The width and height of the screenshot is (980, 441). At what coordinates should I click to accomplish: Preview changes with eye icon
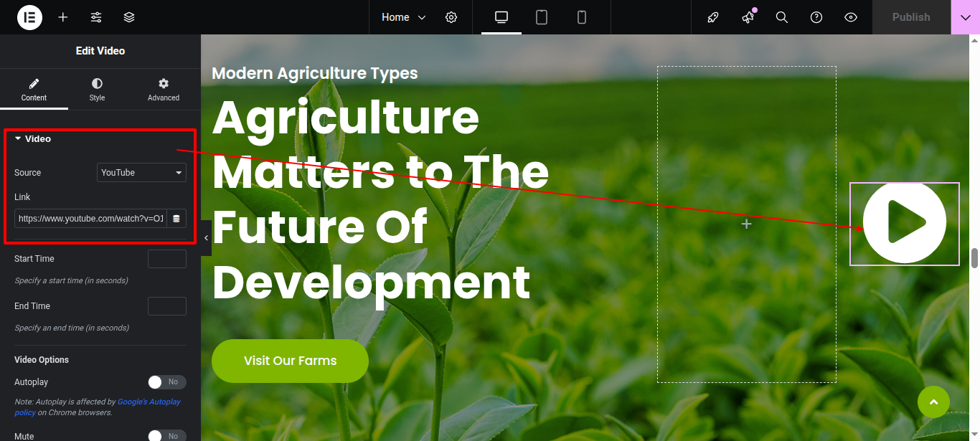coord(851,17)
